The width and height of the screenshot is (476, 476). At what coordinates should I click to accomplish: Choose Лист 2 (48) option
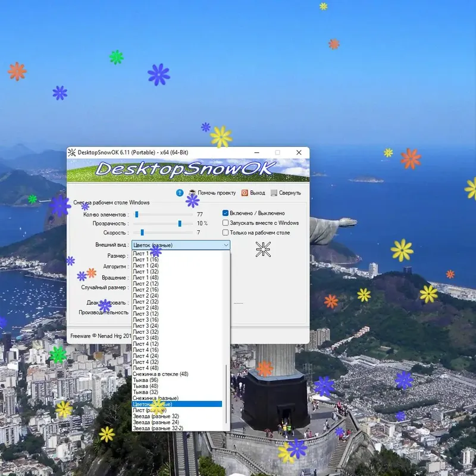(177, 308)
